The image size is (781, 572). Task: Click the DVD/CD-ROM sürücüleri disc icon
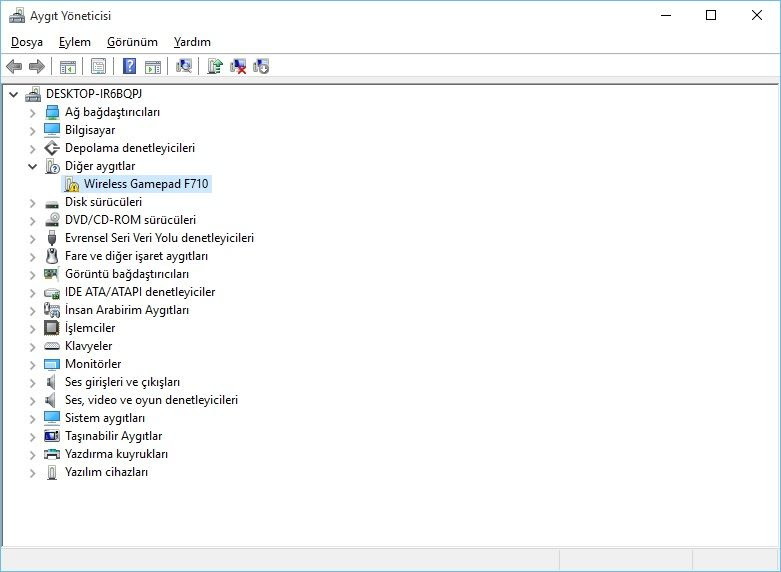[x=52, y=220]
